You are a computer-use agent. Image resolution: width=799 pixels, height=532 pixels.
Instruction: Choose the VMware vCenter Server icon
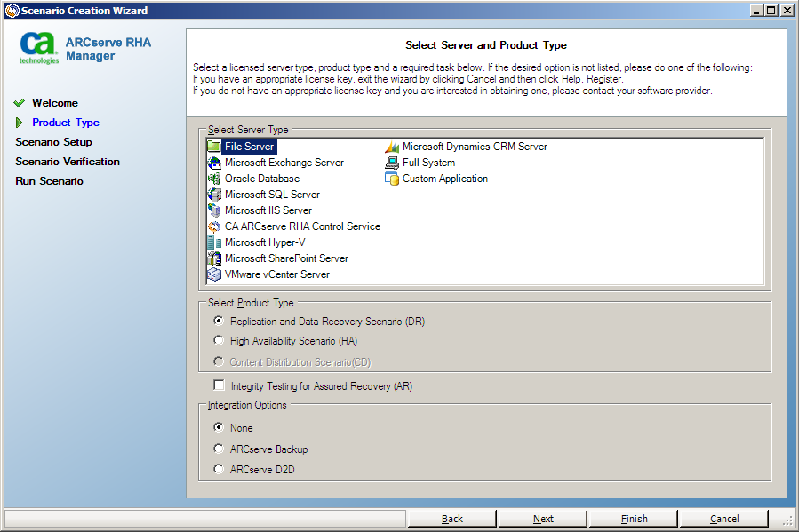213,274
